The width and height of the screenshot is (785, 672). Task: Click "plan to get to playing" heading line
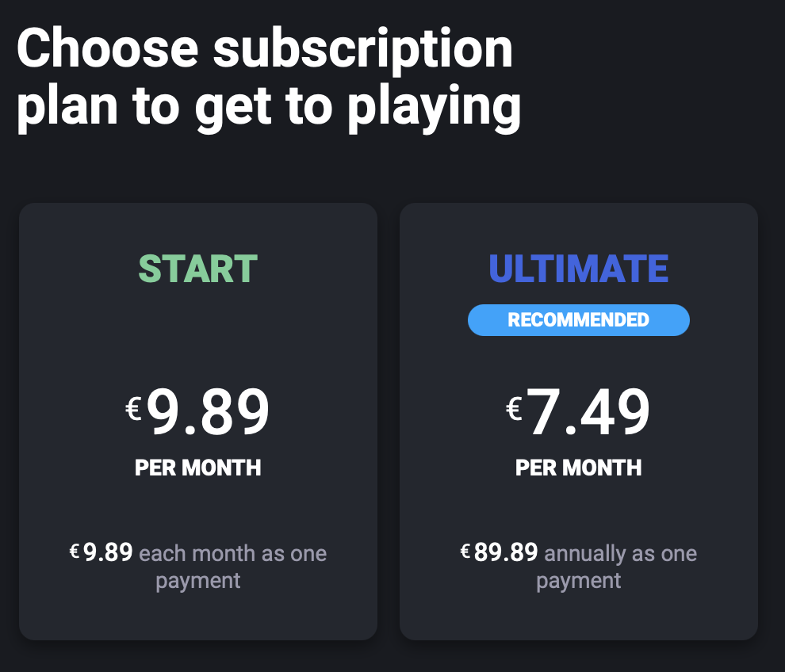click(x=268, y=107)
